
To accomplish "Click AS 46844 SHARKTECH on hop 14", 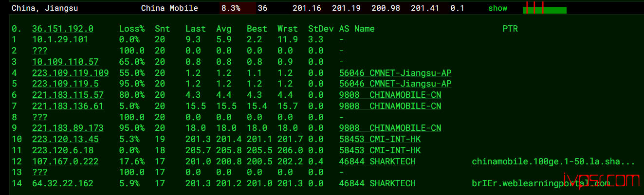I will (x=377, y=183).
